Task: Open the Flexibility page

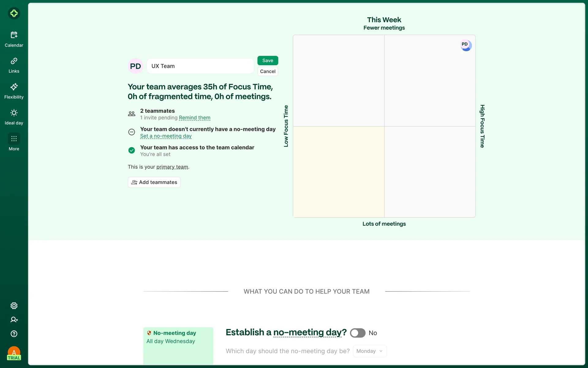Action: click(14, 91)
